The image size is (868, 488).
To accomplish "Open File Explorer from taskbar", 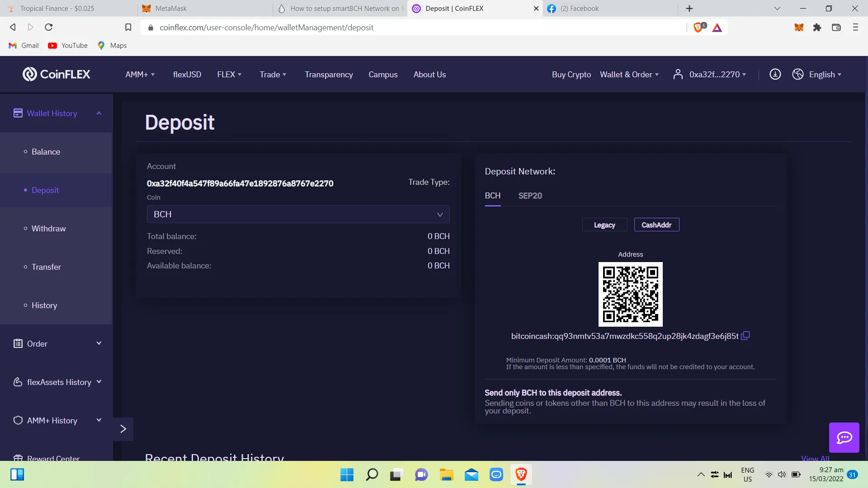I will tap(446, 474).
